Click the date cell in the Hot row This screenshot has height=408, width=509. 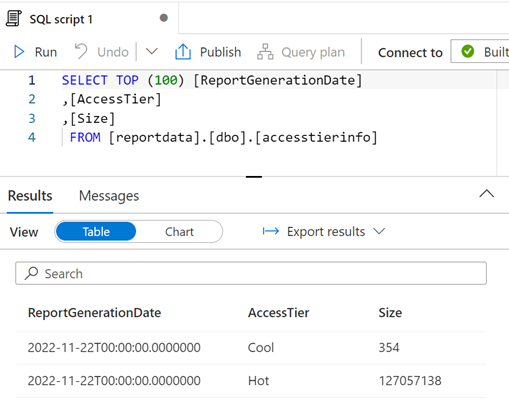[x=114, y=381]
